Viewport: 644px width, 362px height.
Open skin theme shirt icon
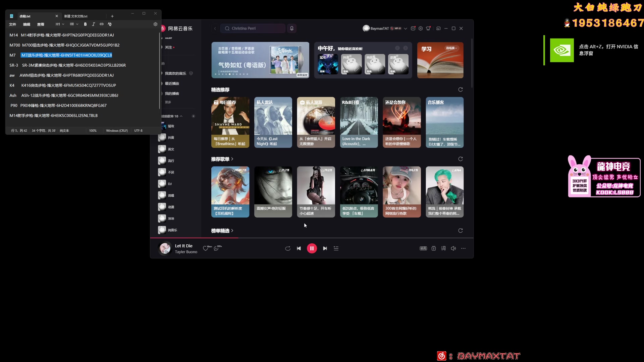point(428,28)
